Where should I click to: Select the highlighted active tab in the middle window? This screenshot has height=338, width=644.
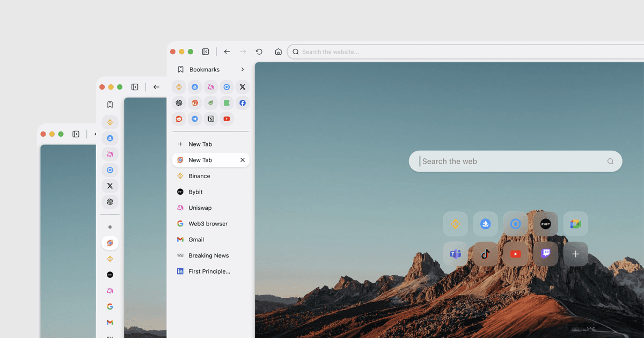click(110, 243)
